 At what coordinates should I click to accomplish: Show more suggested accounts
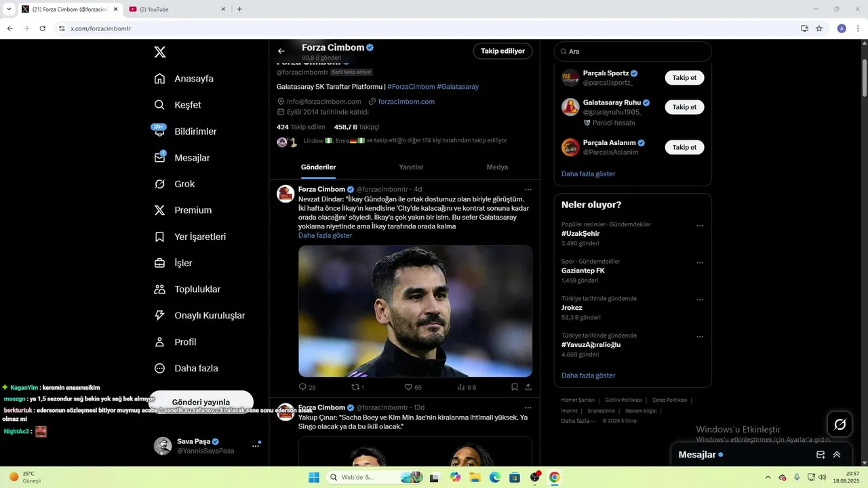pyautogui.click(x=588, y=174)
